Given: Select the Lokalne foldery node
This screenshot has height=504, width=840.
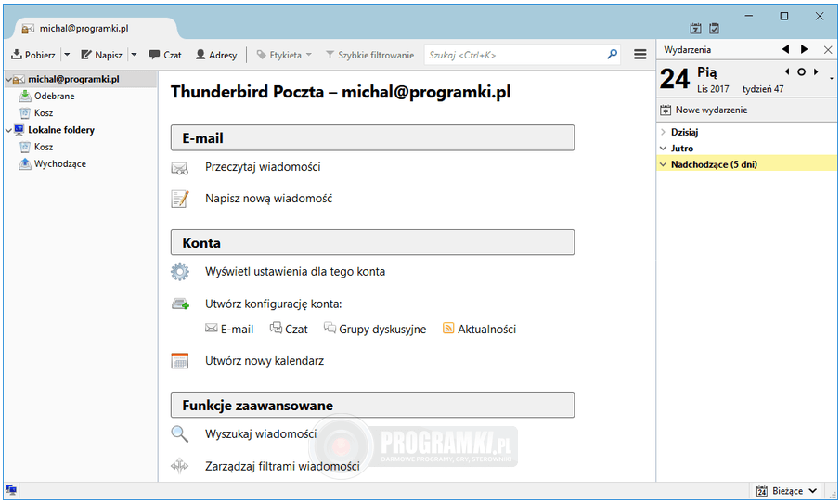Looking at the screenshot, I should click(x=60, y=130).
